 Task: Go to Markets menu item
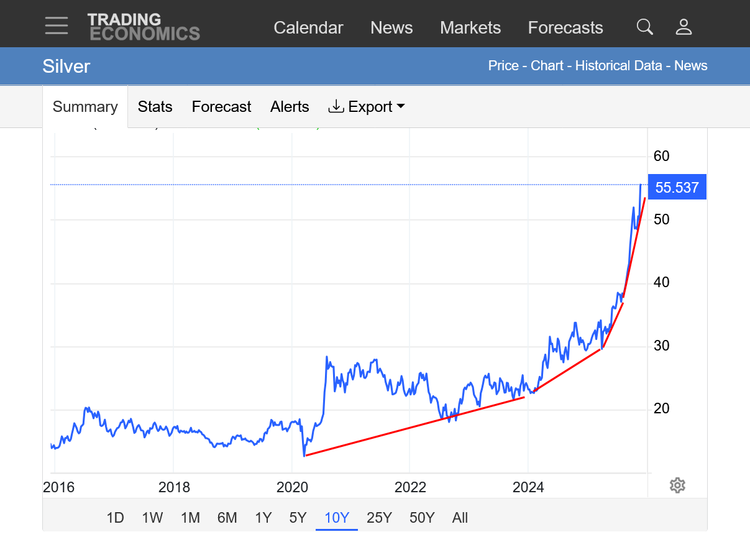[470, 28]
